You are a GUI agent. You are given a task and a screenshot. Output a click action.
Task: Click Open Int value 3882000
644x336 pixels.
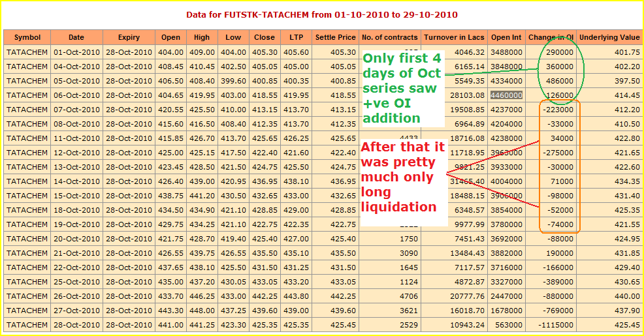click(x=506, y=253)
